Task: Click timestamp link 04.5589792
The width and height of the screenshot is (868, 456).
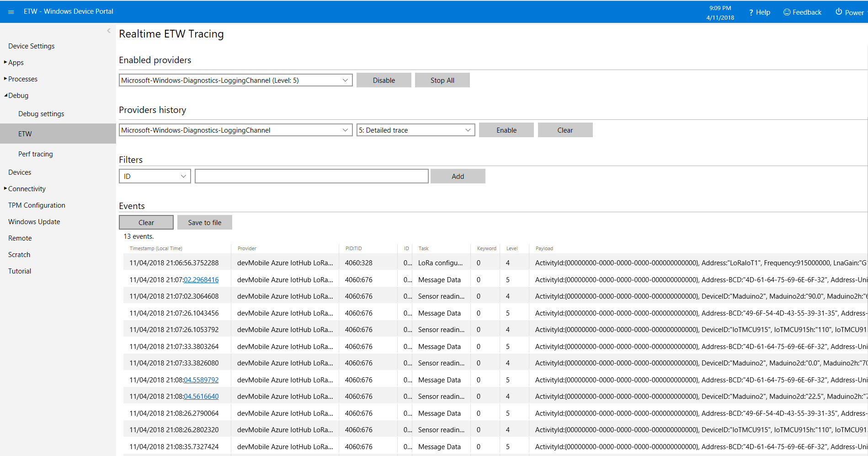Action: pyautogui.click(x=201, y=380)
